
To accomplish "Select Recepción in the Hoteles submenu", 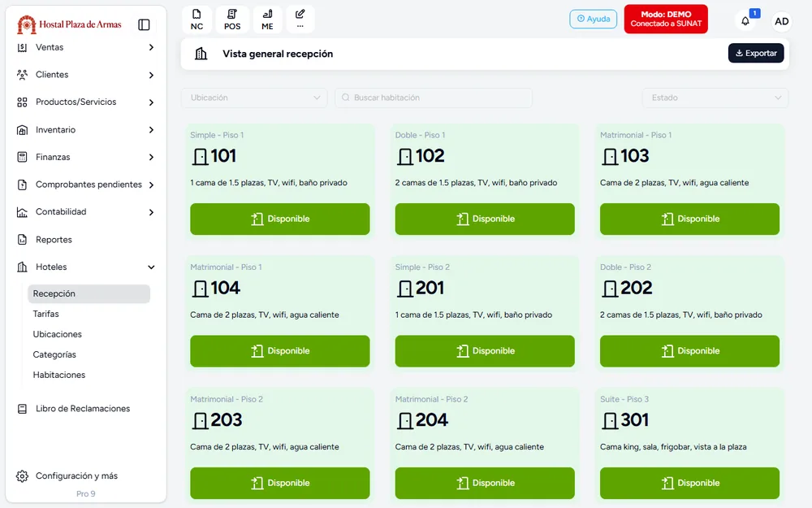I will tap(89, 293).
